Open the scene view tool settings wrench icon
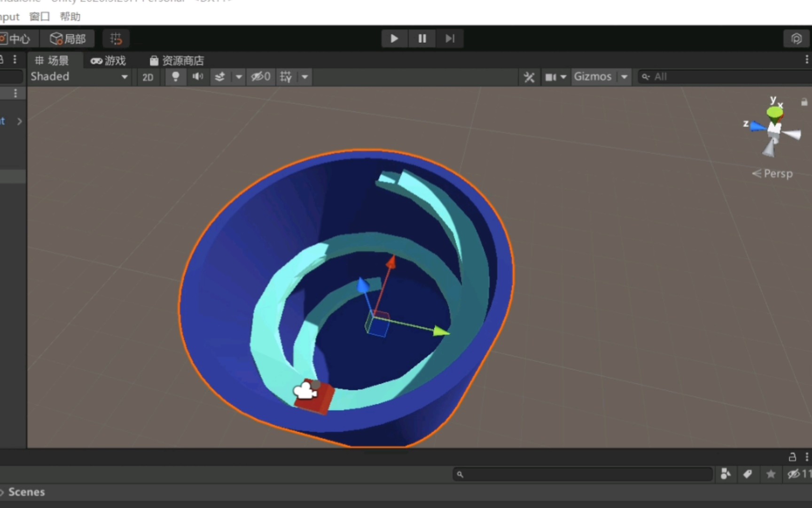 pyautogui.click(x=529, y=77)
